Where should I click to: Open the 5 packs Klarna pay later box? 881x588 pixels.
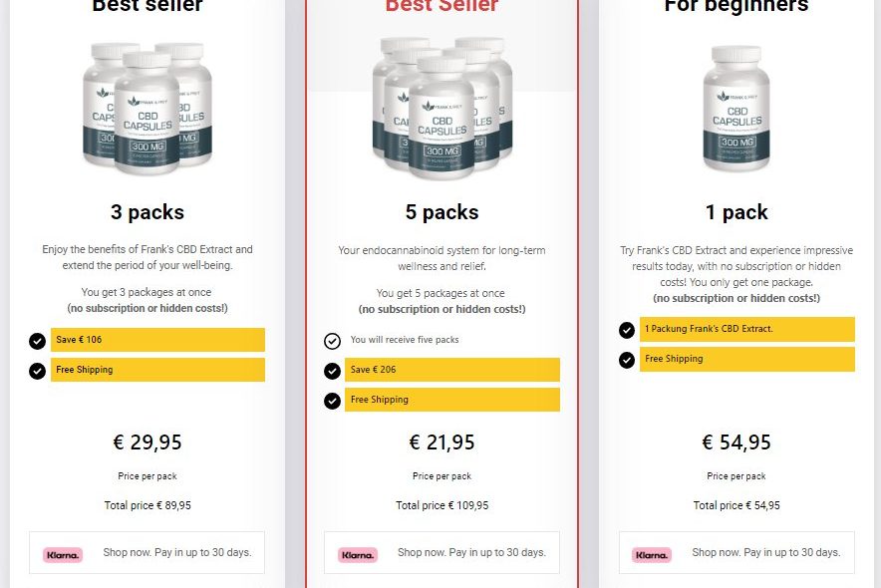442,552
